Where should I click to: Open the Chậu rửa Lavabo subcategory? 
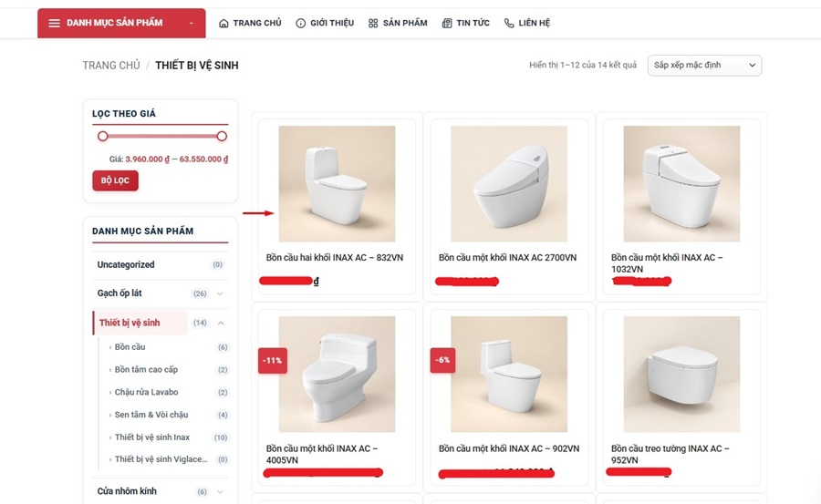pyautogui.click(x=146, y=392)
